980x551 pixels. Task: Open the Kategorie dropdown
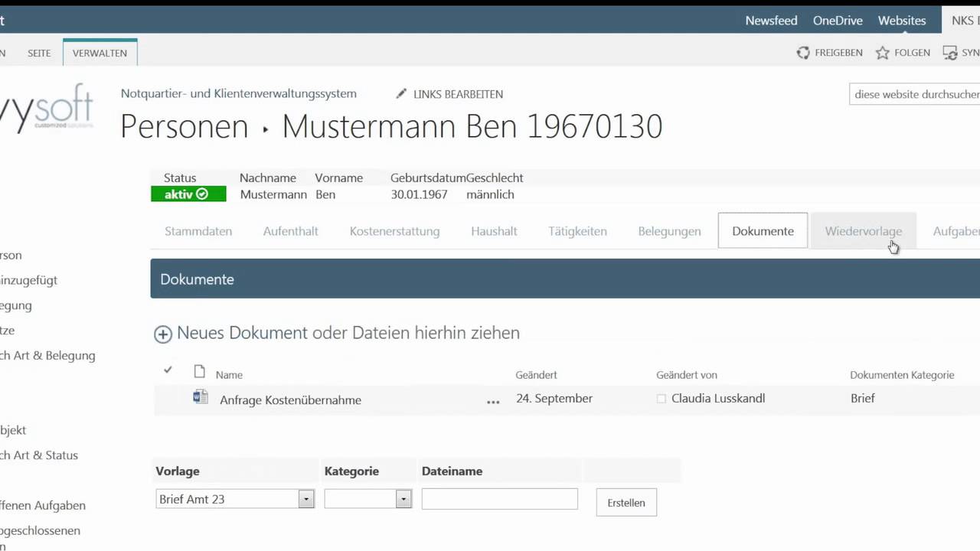[x=403, y=499]
